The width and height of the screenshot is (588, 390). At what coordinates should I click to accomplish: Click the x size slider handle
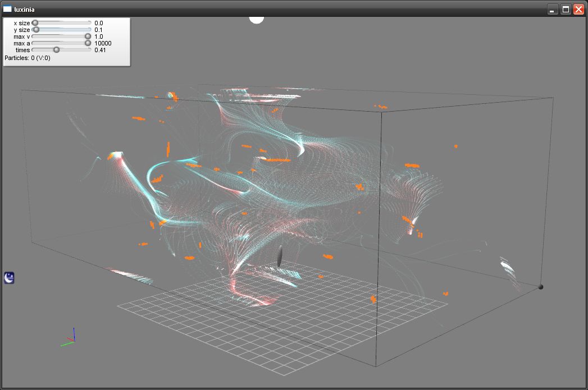35,23
